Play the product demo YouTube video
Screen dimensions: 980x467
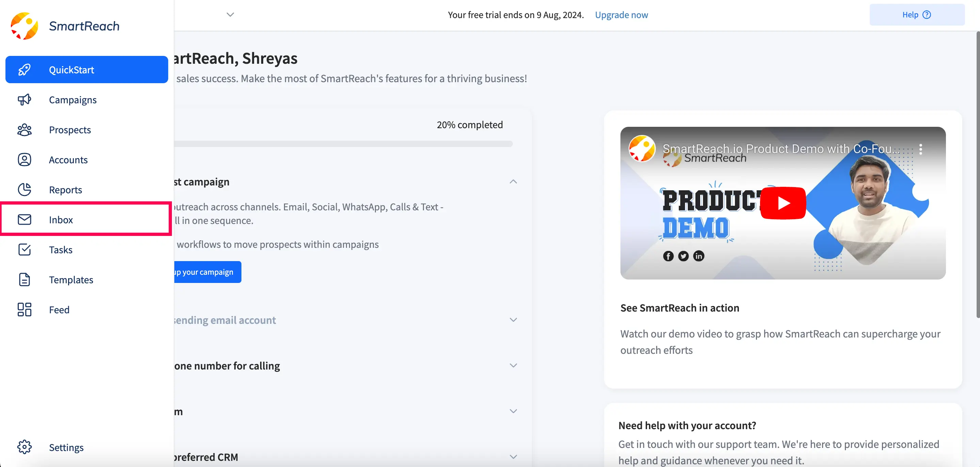pos(783,203)
